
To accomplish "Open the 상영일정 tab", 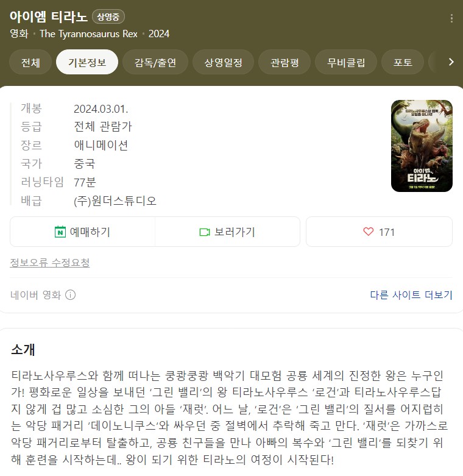I will click(x=224, y=62).
